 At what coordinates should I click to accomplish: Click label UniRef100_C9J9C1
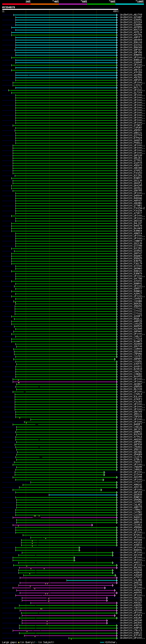click(x=131, y=525)
